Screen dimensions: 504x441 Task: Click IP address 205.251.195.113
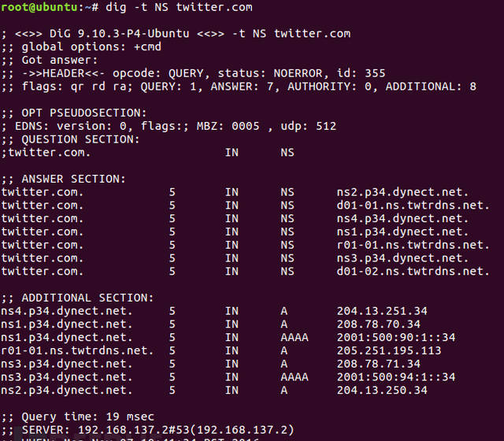tap(389, 350)
